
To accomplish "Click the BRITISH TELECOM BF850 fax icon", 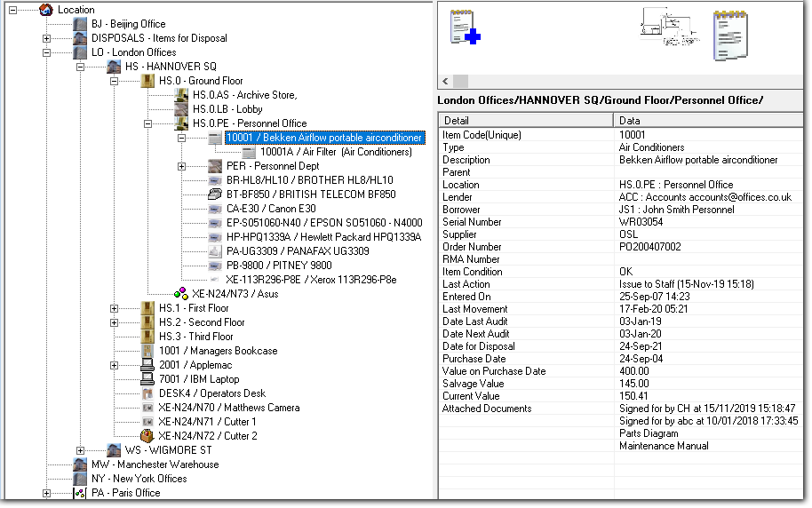I will [215, 194].
